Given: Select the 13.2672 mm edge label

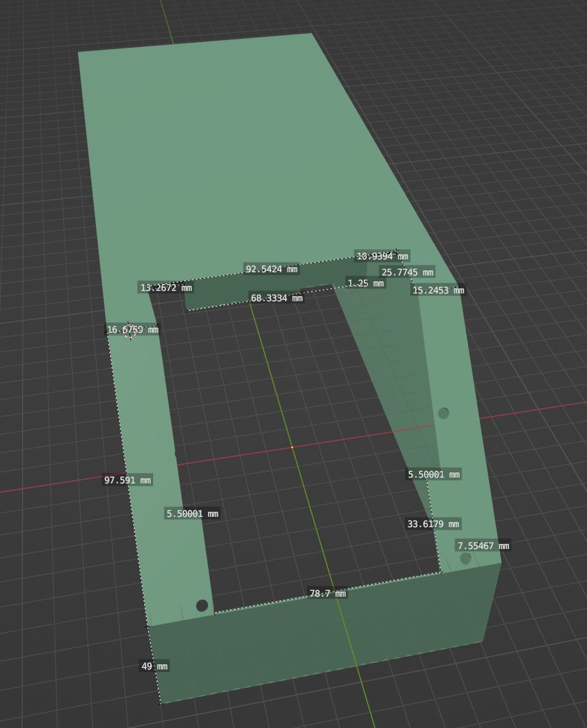Looking at the screenshot, I should click(165, 288).
